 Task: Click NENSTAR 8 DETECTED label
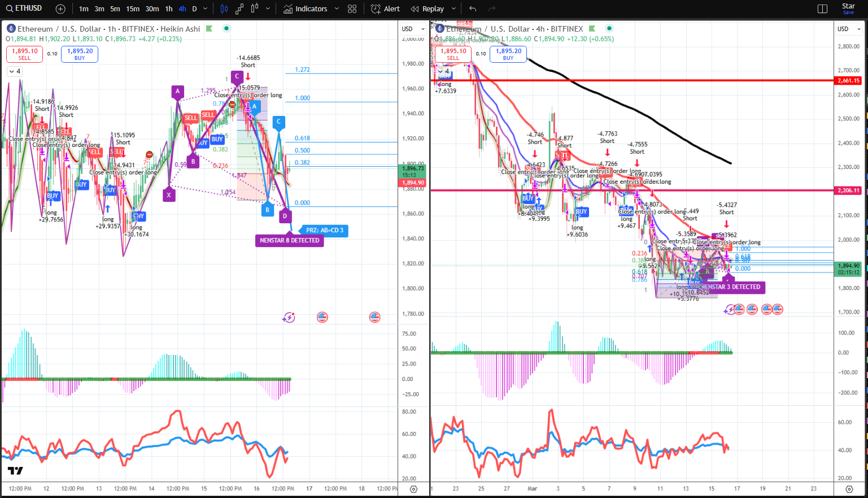click(290, 240)
